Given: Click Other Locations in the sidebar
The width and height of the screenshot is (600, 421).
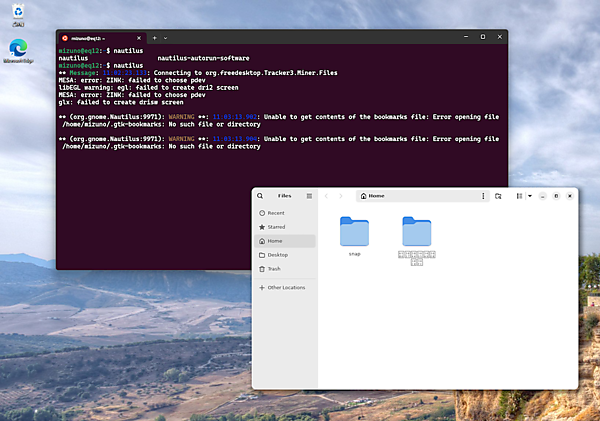Looking at the screenshot, I should pyautogui.click(x=286, y=288).
